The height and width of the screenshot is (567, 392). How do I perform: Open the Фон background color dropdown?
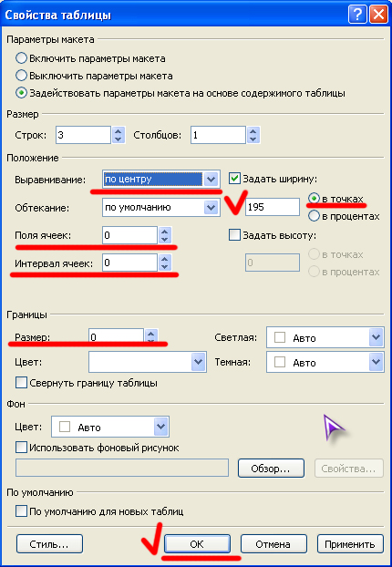[x=160, y=427]
